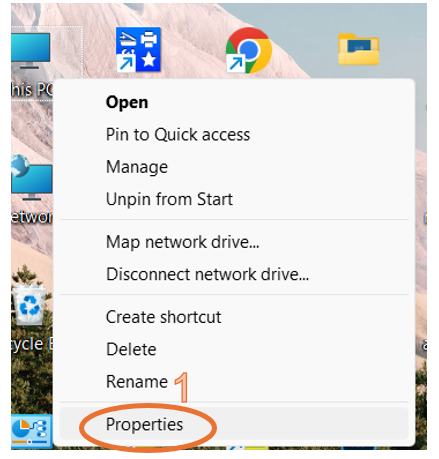
Task: Select the Recycle Bin icon
Action: [x=29, y=305]
